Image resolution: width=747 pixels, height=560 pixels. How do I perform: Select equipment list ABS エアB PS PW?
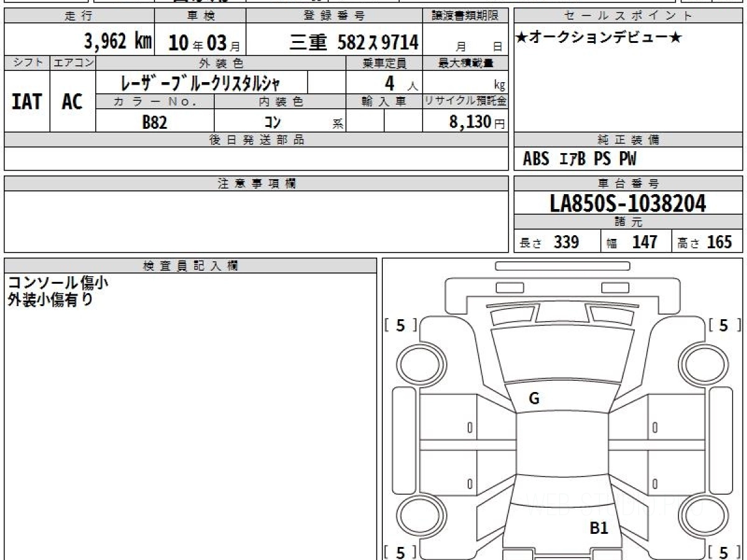pyautogui.click(x=580, y=159)
